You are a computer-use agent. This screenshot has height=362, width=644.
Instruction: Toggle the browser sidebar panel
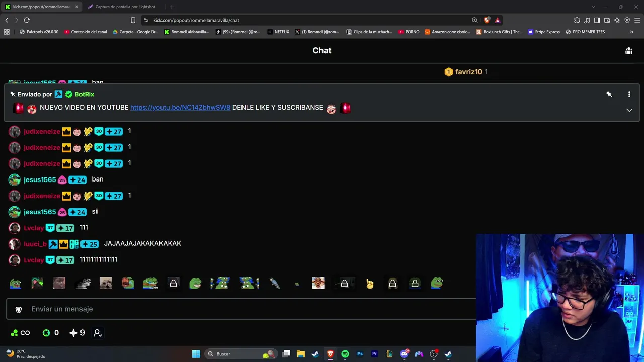click(597, 20)
